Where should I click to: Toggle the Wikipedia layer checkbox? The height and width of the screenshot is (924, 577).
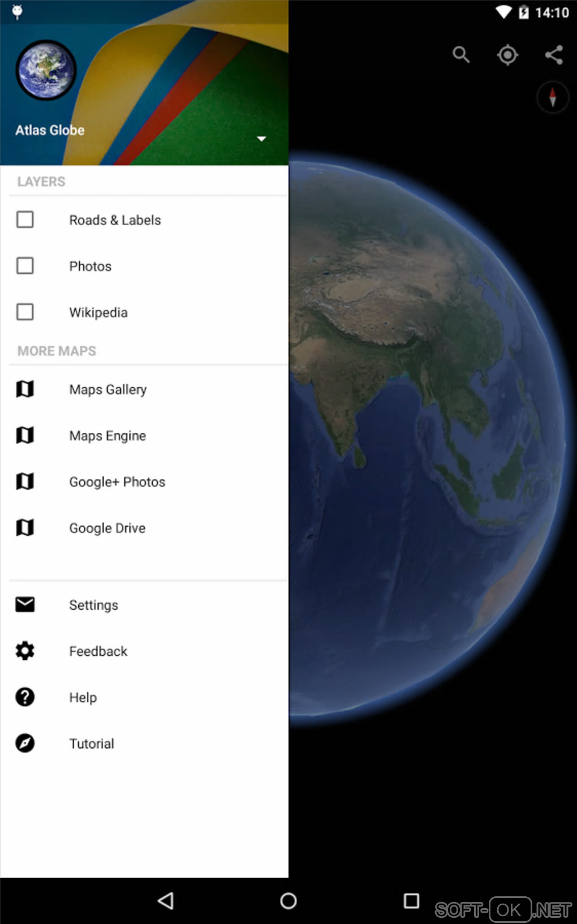(25, 312)
